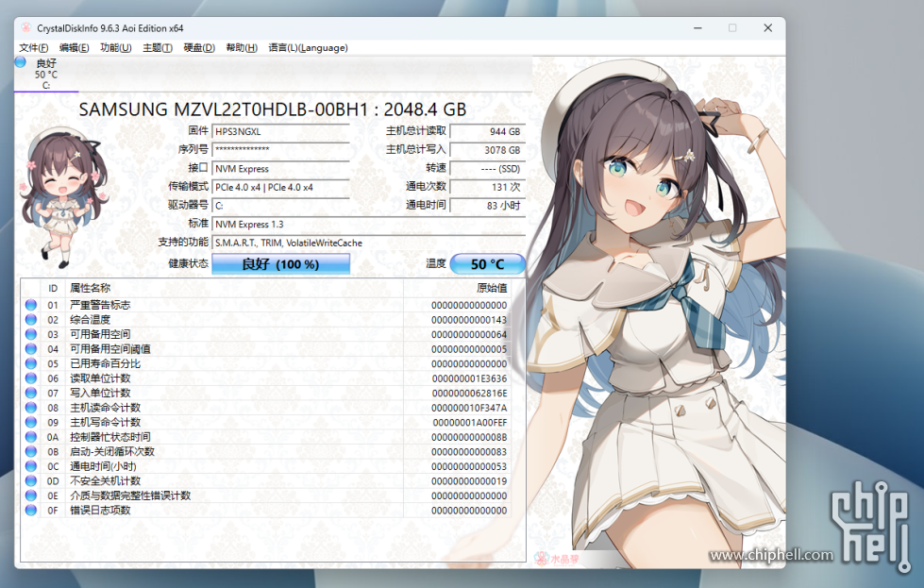Click raw value 00000001A00FEF

pos(470,423)
